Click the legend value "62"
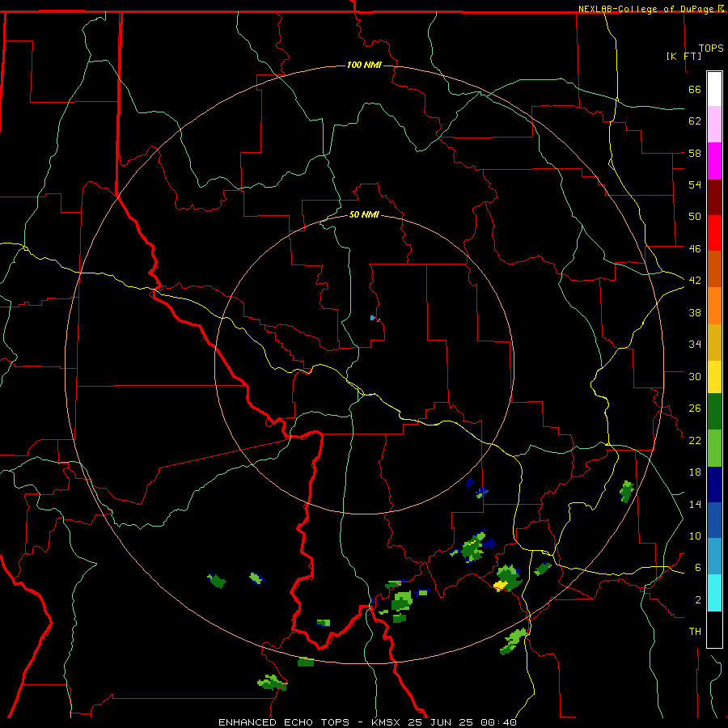728x728 pixels. click(695, 121)
